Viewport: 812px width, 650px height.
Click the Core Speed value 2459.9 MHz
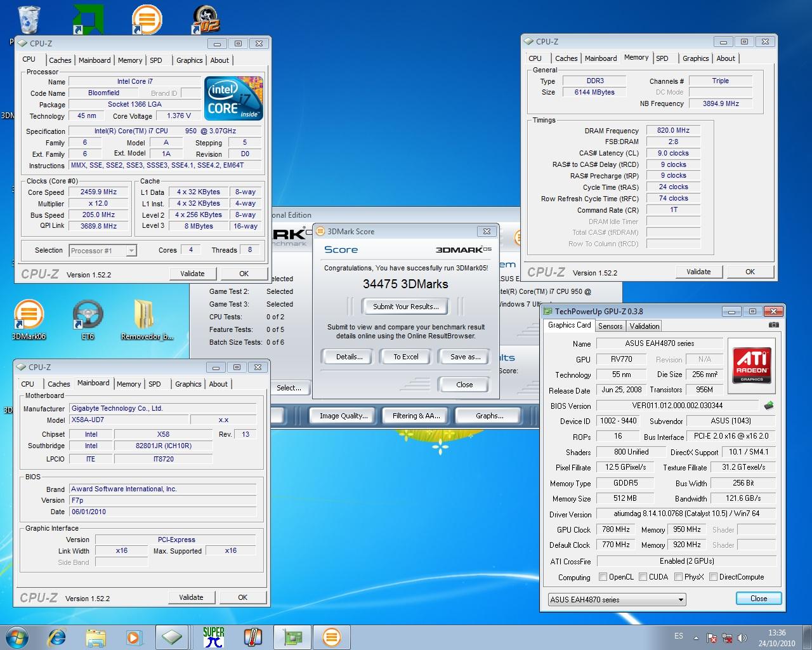click(x=98, y=192)
